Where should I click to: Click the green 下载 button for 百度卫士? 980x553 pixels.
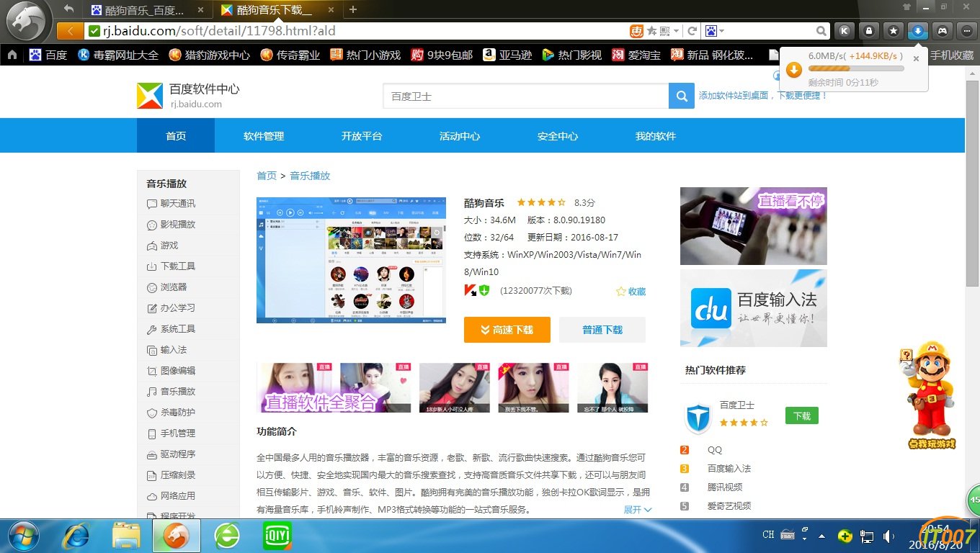tap(802, 415)
